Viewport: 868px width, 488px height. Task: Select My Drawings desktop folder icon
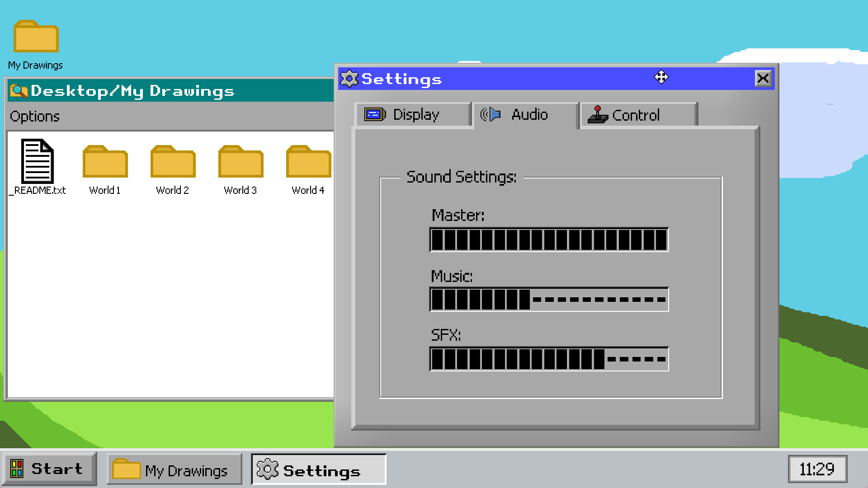click(x=36, y=37)
